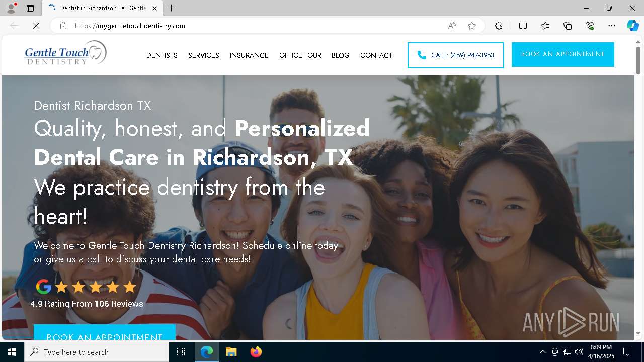Open the CONTACT page
The image size is (644, 362).
point(376,55)
